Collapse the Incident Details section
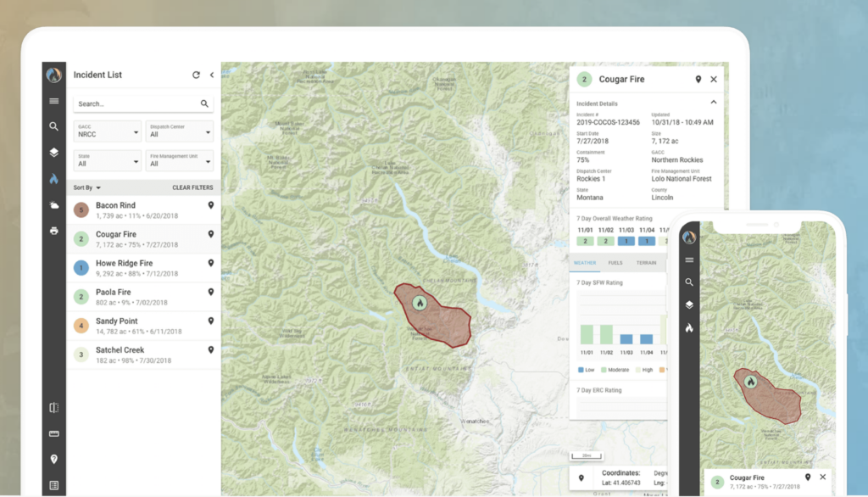Image resolution: width=868 pixels, height=497 pixels. (715, 103)
